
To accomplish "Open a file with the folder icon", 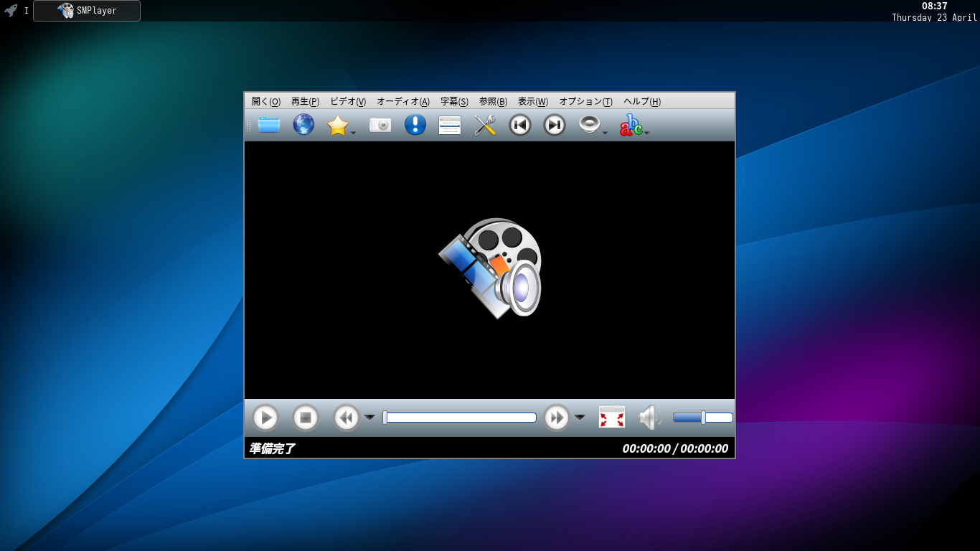I will [x=269, y=125].
